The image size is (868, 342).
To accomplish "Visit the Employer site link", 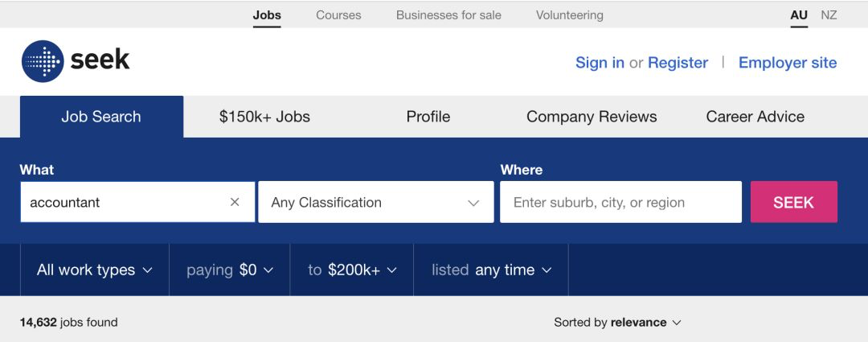I will 787,63.
